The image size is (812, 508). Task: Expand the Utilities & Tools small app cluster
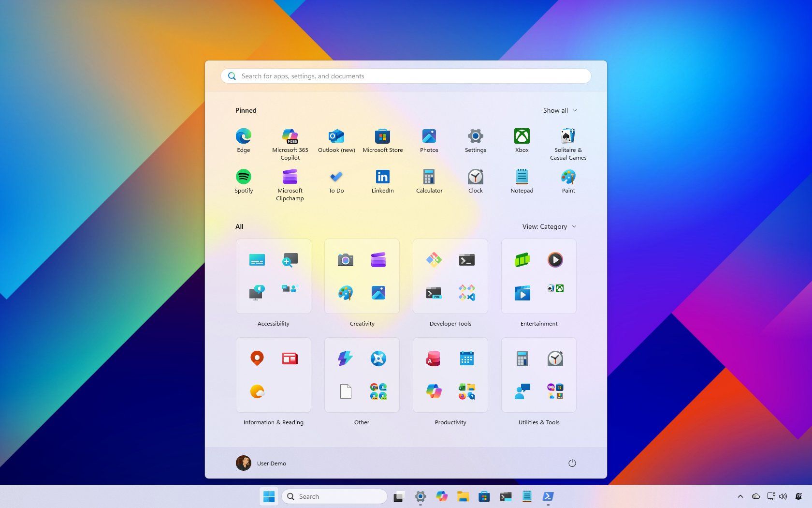click(555, 391)
